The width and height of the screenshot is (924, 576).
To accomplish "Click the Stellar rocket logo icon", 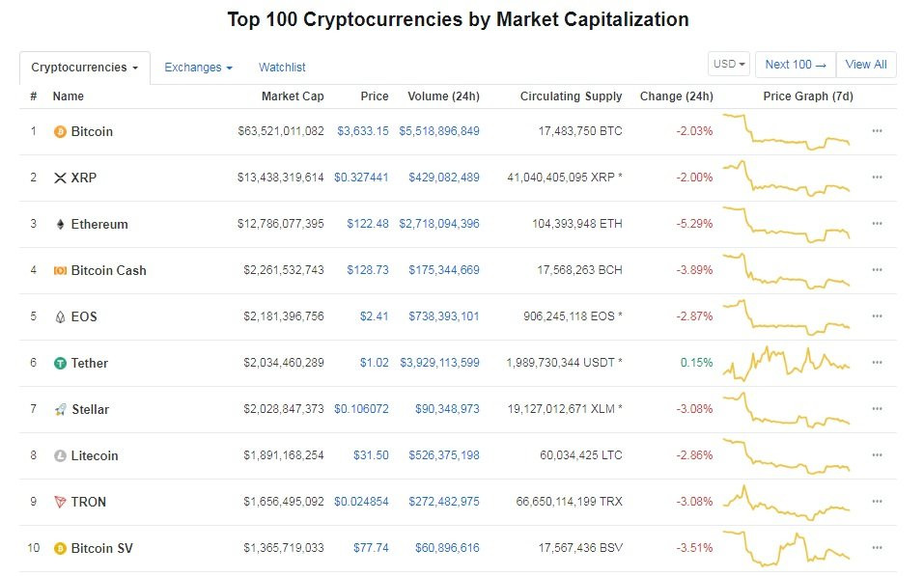I will (60, 410).
